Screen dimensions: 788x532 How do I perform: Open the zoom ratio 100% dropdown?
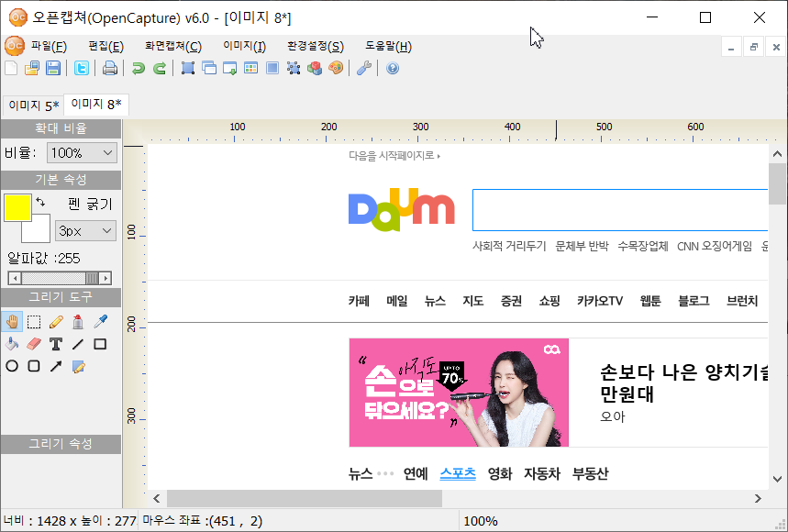pyautogui.click(x=82, y=152)
